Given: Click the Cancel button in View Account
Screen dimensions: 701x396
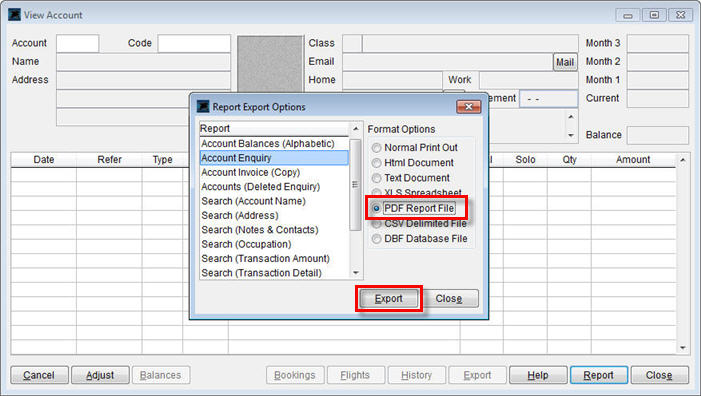Looking at the screenshot, I should coord(39,375).
